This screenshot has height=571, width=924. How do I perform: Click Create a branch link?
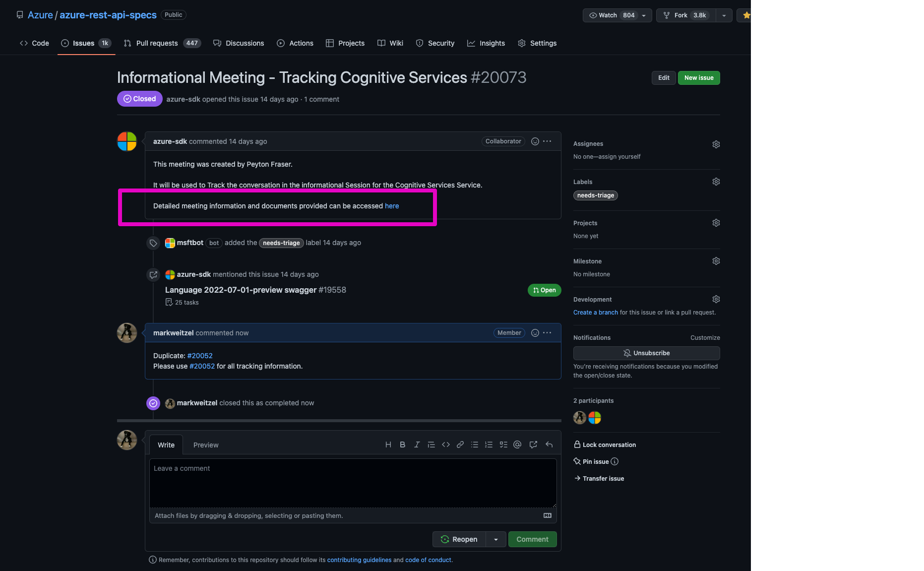pyautogui.click(x=596, y=313)
